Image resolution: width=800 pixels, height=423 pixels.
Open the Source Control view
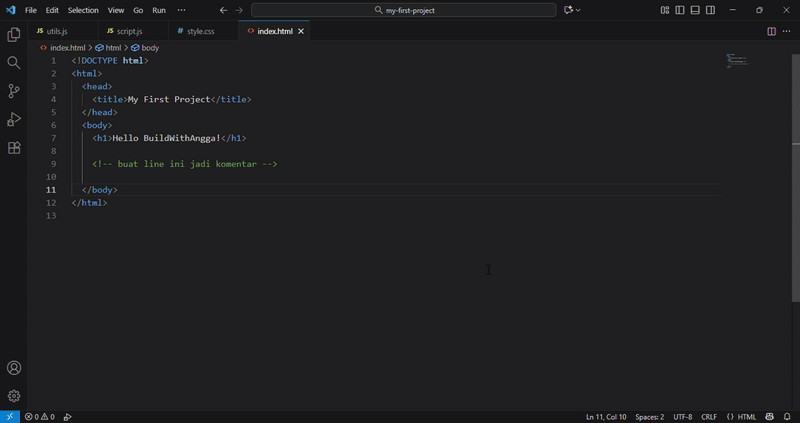14,91
